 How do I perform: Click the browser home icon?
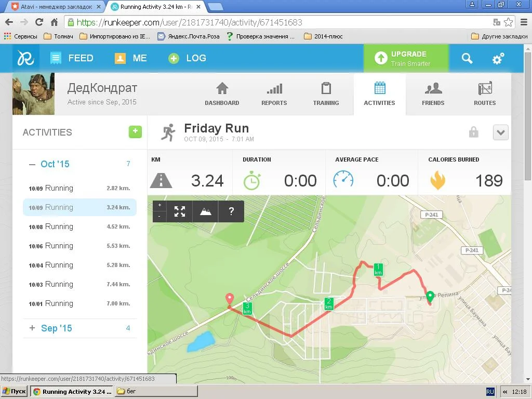(54, 22)
